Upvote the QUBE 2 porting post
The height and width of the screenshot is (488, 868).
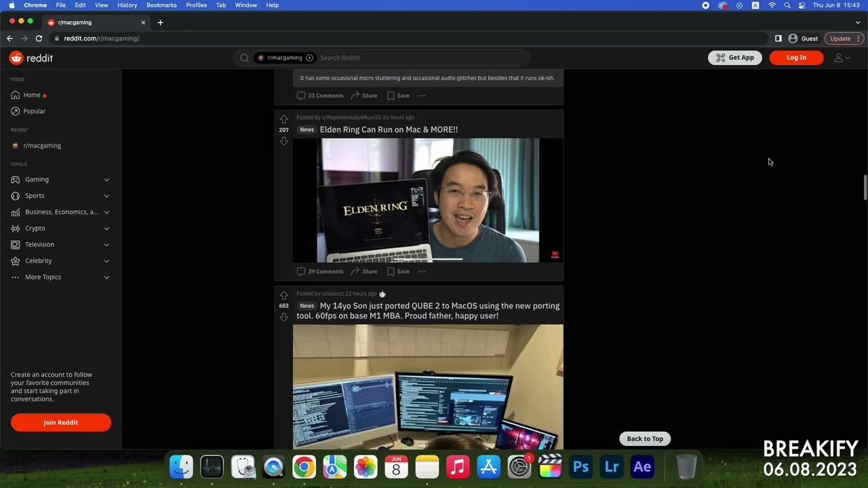(x=283, y=296)
